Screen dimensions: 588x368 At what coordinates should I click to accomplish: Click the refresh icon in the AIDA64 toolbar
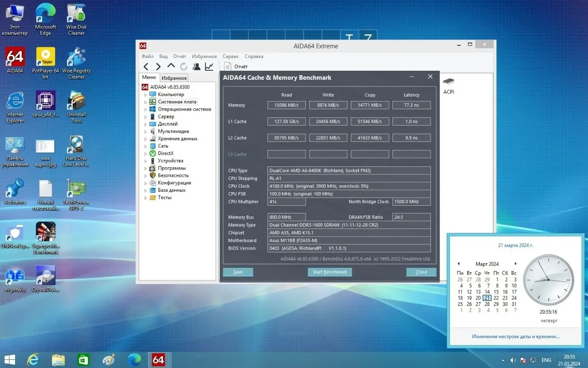184,66
